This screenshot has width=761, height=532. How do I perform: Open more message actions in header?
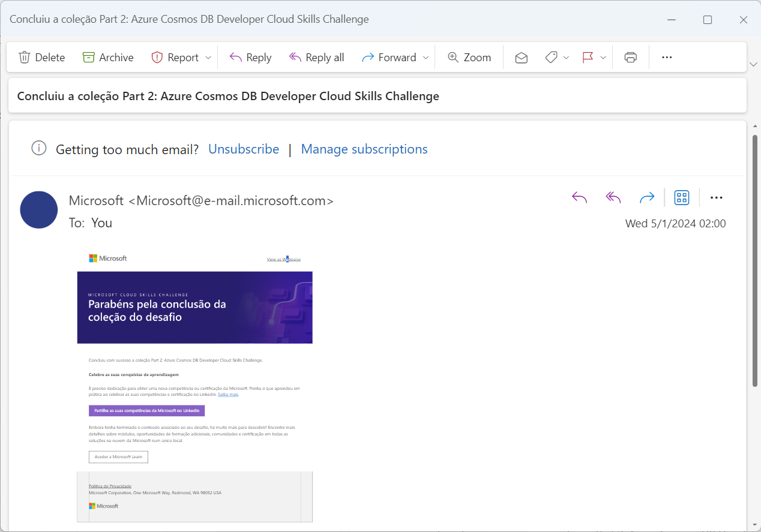(x=717, y=197)
